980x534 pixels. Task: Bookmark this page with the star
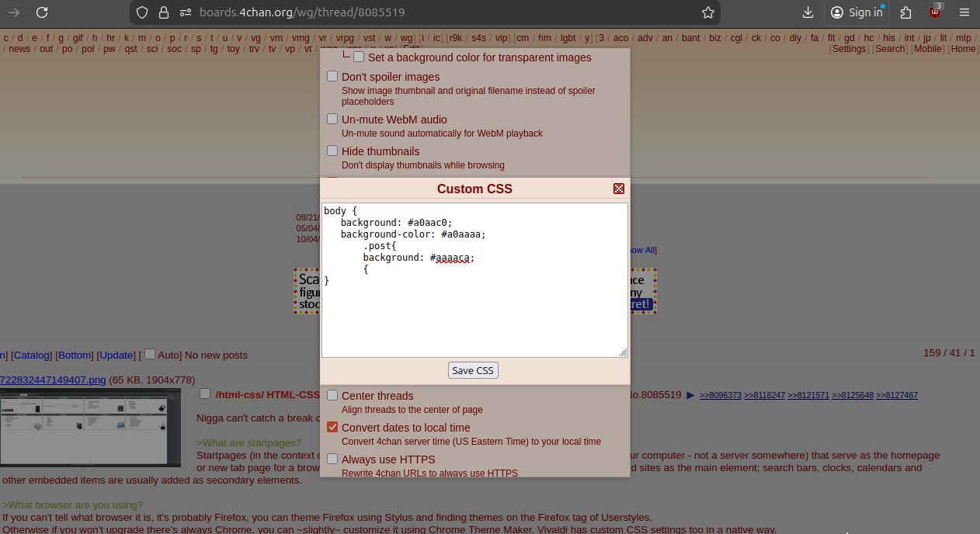pos(707,12)
